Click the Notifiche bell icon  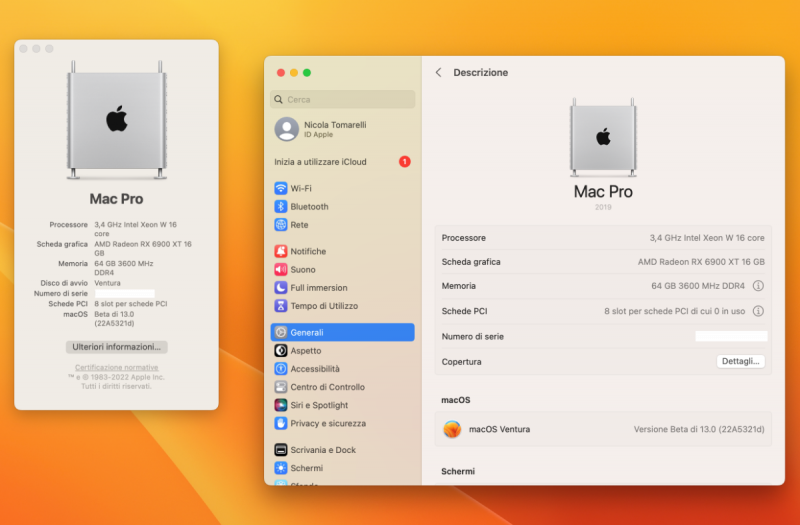(x=281, y=251)
